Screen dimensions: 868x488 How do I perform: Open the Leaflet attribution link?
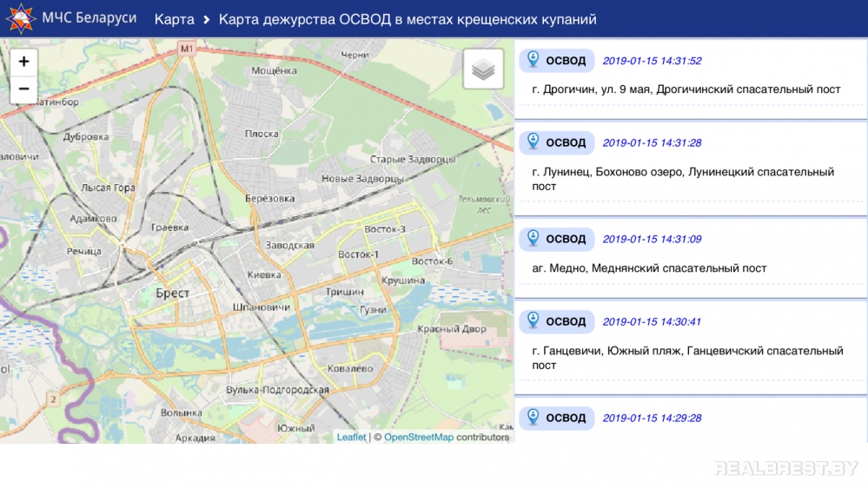351,437
